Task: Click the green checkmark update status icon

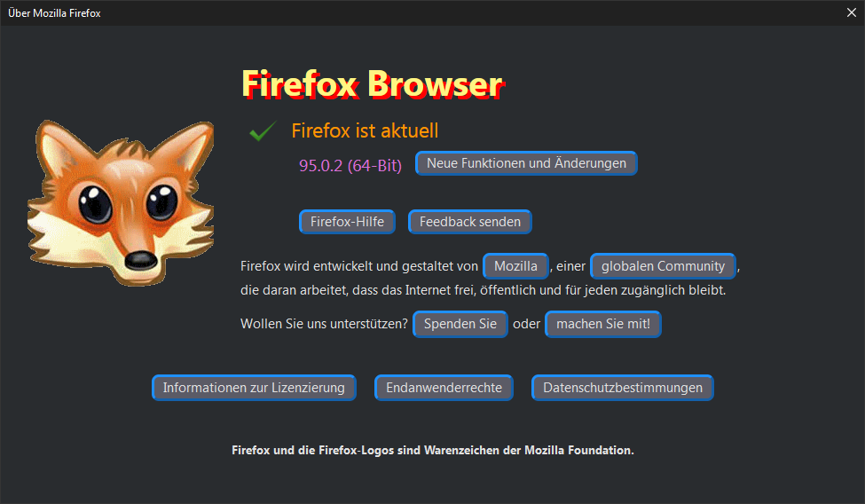Action: pyautogui.click(x=263, y=131)
